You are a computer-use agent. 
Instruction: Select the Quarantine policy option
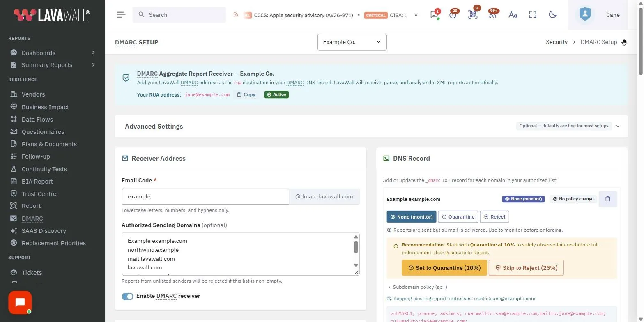pos(458,217)
